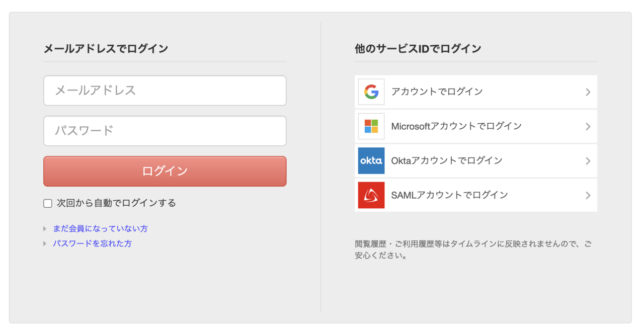Click the Microsoft logo icon
644x334 pixels.
pyautogui.click(x=371, y=126)
